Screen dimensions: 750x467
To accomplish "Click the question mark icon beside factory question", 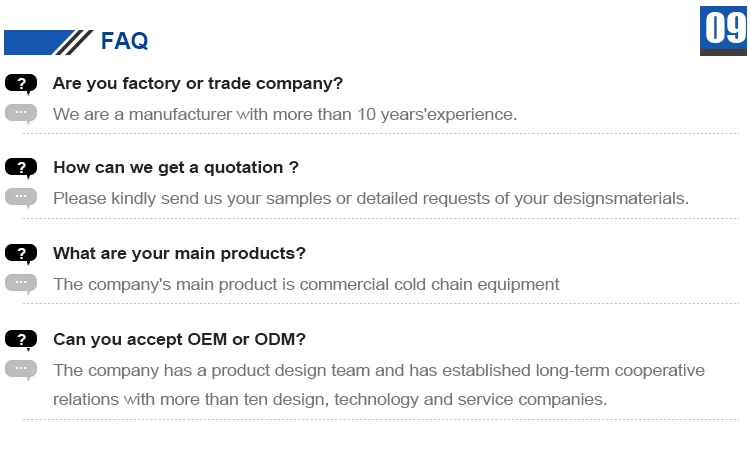I will (x=21, y=84).
